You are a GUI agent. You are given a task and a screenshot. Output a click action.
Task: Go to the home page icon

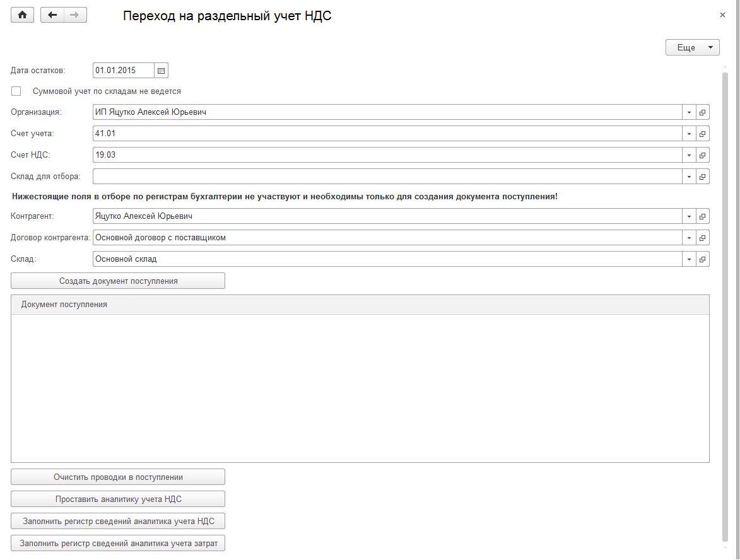[23, 15]
